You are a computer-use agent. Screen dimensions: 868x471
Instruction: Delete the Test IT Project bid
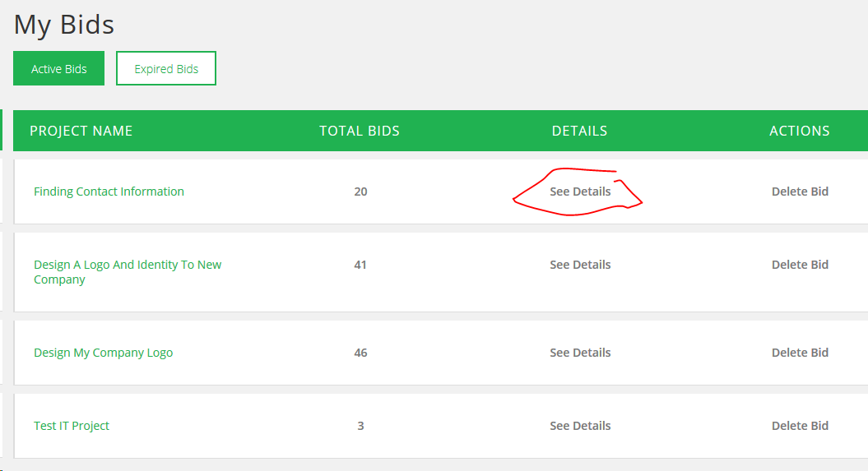click(800, 426)
